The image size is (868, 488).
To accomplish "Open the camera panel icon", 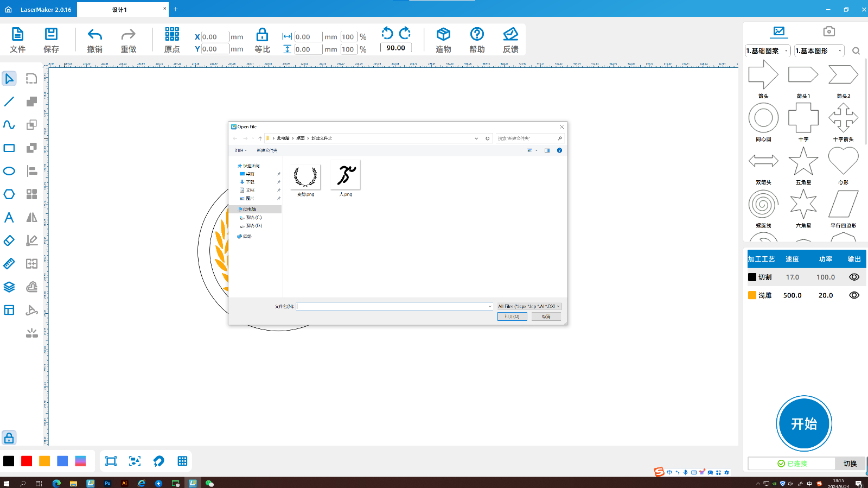I will tap(828, 31).
